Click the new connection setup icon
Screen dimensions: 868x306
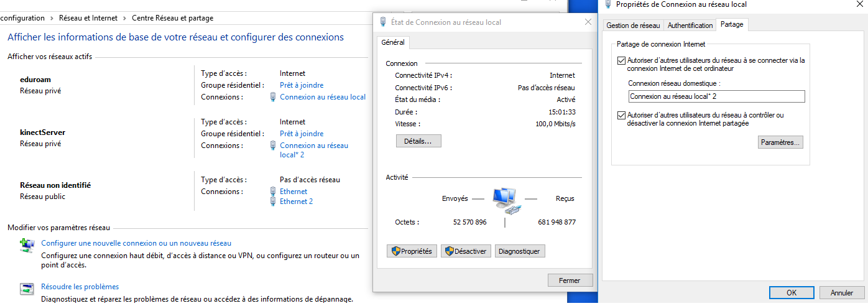[27, 244]
